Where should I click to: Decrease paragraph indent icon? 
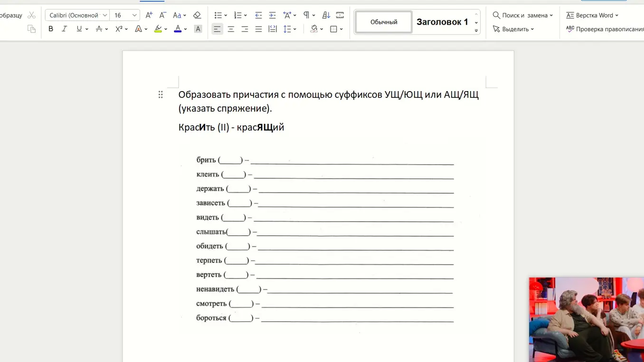click(258, 15)
